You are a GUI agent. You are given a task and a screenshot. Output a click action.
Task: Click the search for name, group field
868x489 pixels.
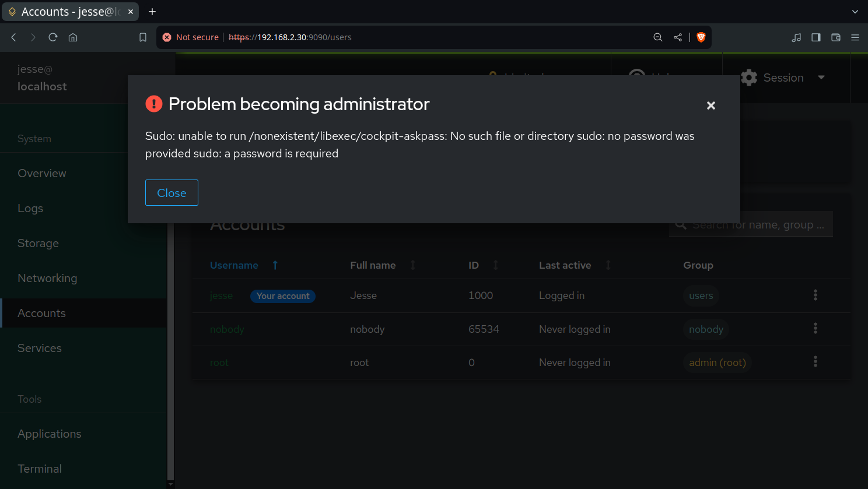point(751,224)
